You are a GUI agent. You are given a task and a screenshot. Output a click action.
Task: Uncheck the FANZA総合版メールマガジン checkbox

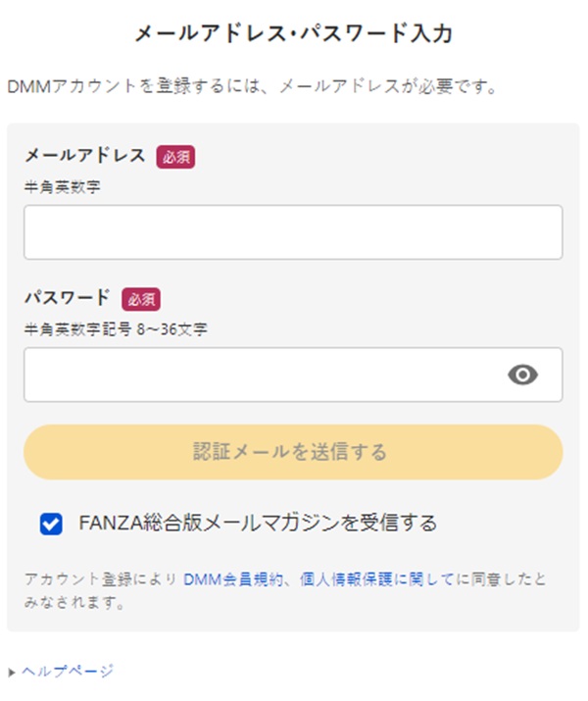[51, 524]
